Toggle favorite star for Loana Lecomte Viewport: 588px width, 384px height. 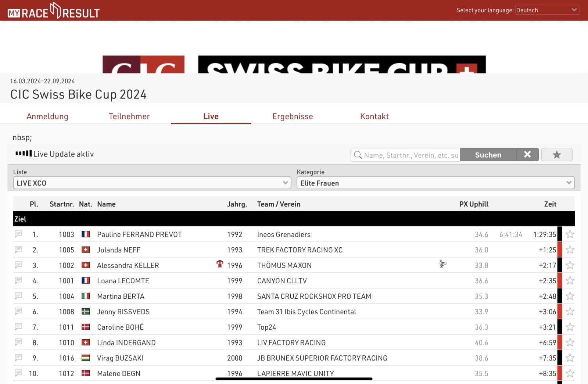coord(570,281)
